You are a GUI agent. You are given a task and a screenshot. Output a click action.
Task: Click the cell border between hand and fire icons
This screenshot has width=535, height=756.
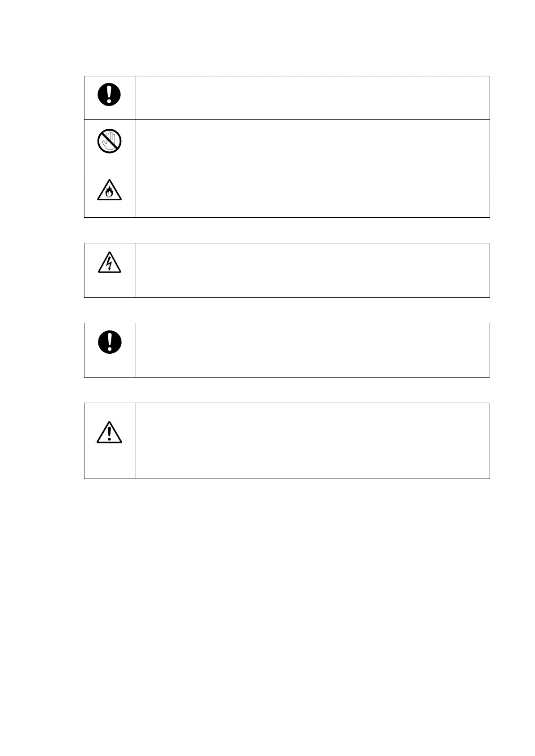coord(110,174)
